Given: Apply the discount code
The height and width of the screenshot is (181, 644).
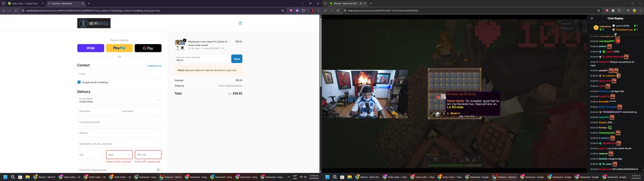Looking at the screenshot, I should tap(237, 59).
